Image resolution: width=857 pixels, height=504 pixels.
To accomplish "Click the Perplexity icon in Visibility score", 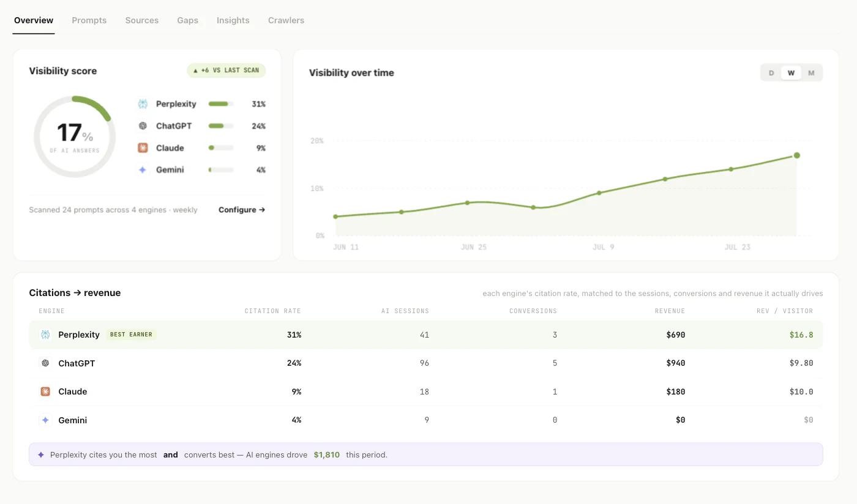I will coord(143,104).
